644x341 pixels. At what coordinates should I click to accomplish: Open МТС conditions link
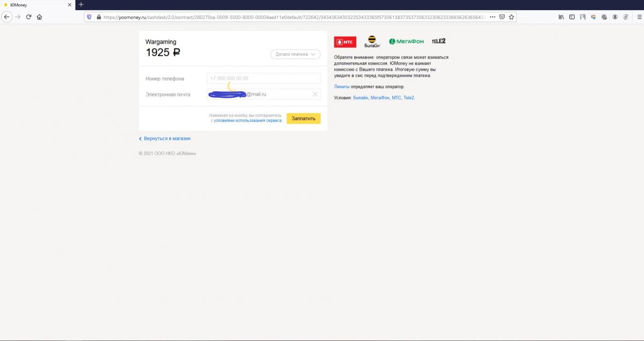[x=397, y=98]
